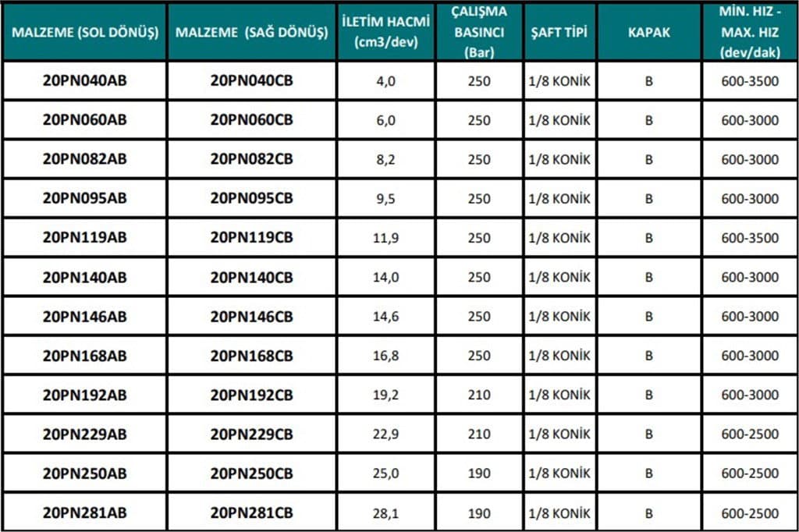Click the MALZEME (SAĞ DÖNÜŞ) column header

251,33
